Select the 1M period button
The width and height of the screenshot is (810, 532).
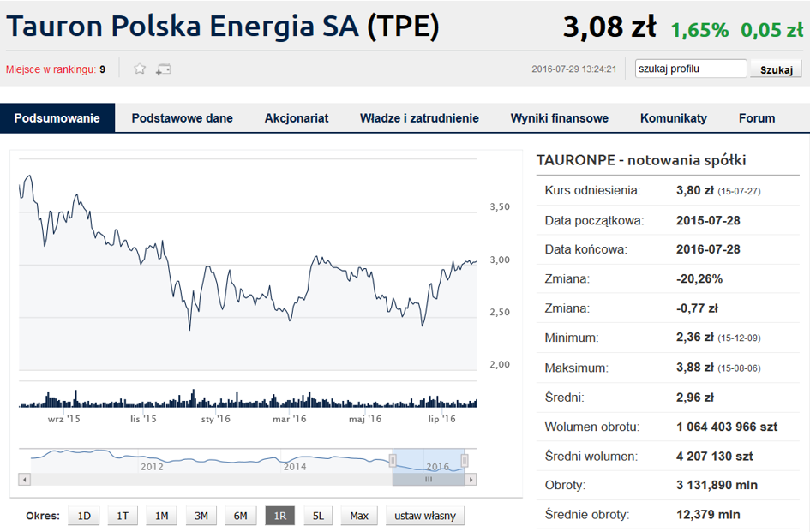pos(162,516)
